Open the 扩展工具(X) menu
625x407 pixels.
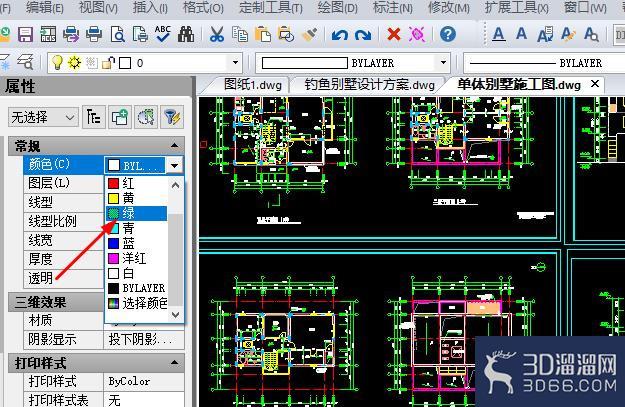[517, 7]
